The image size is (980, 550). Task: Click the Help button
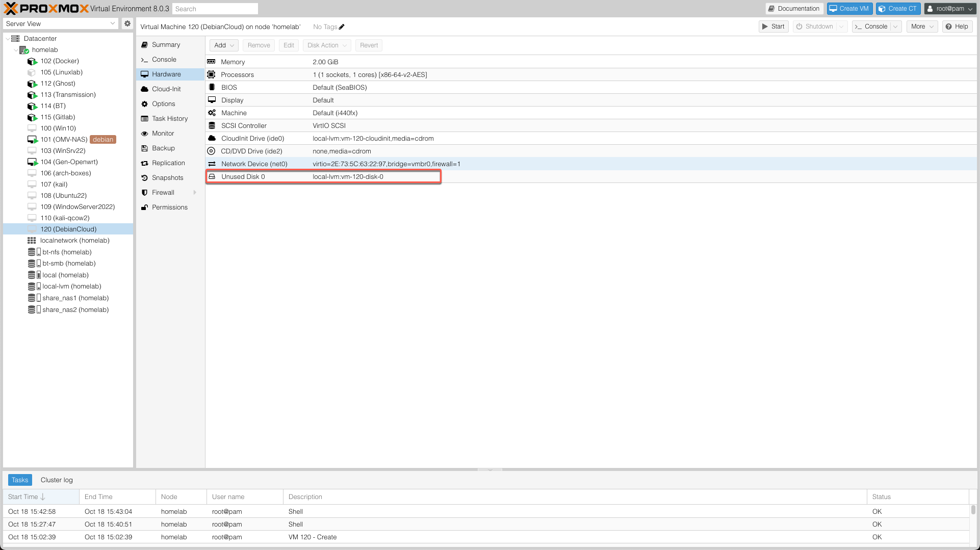pyautogui.click(x=957, y=27)
